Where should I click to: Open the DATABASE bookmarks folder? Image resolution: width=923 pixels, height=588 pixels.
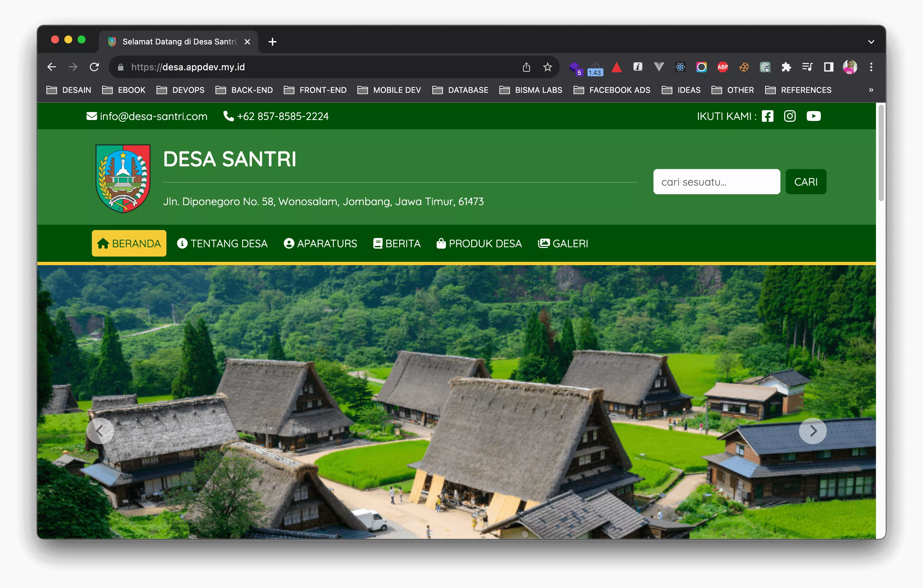point(461,90)
